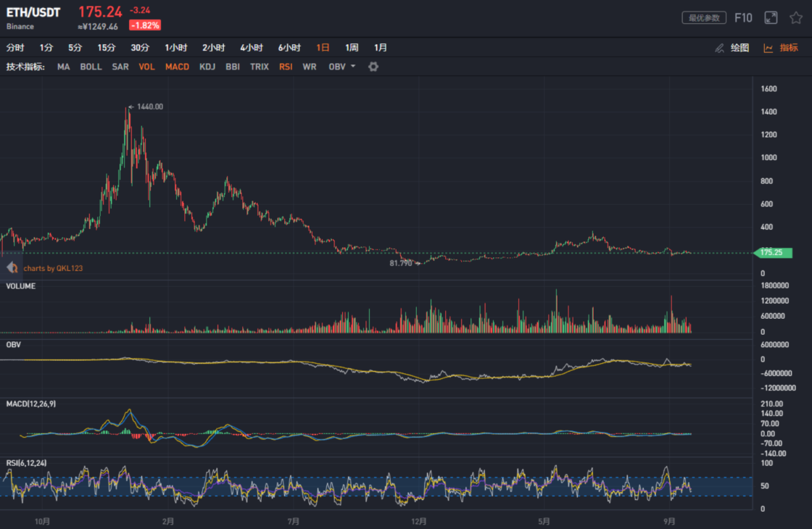
Task: Open indicator settings gear icon
Action: (373, 67)
